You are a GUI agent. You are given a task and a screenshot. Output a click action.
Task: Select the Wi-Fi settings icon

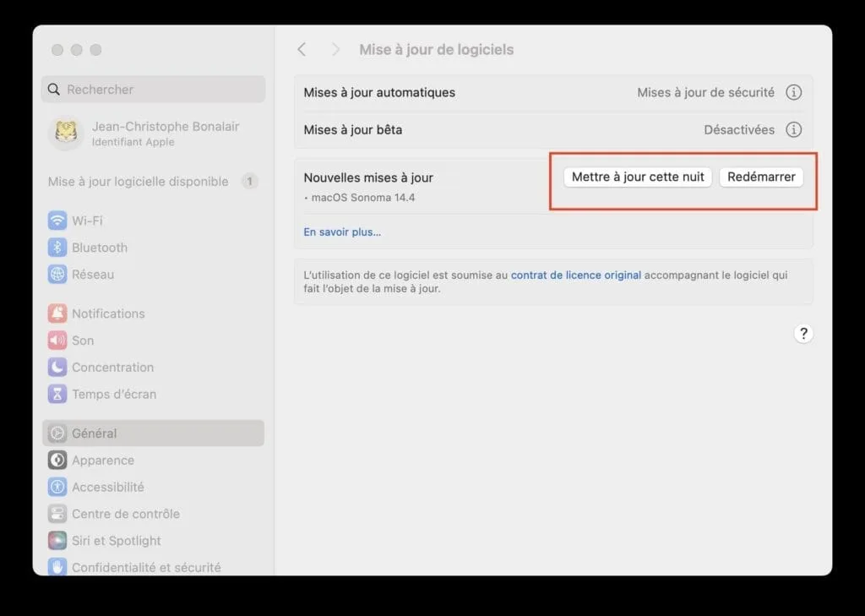tap(56, 220)
